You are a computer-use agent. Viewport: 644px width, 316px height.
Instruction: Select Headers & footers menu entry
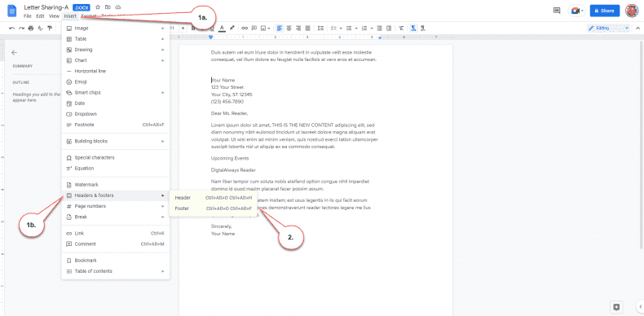click(116, 195)
